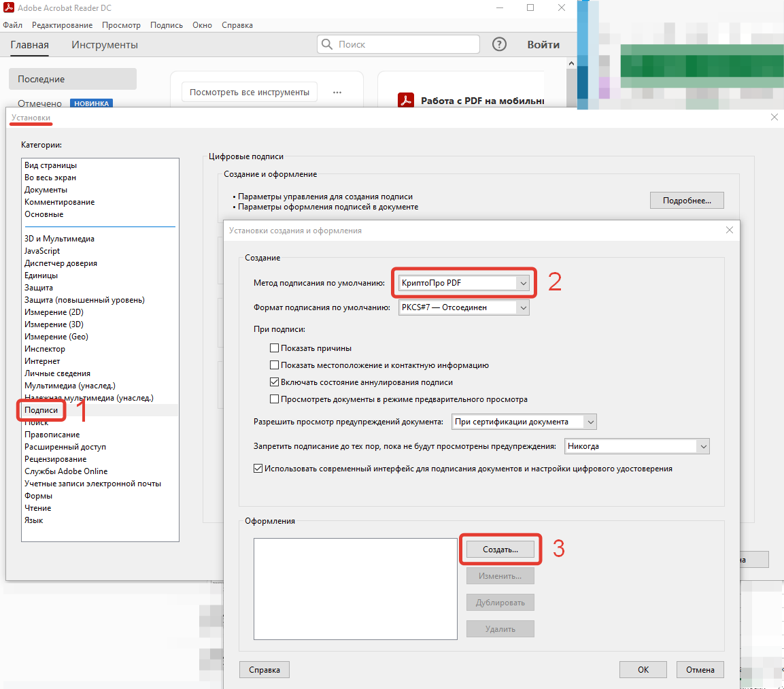The height and width of the screenshot is (689, 784).
Task: Select category Во весь экран
Action: click(50, 178)
